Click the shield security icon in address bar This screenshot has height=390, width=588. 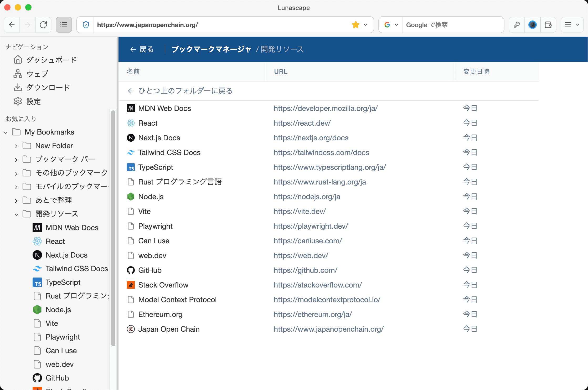click(x=86, y=25)
